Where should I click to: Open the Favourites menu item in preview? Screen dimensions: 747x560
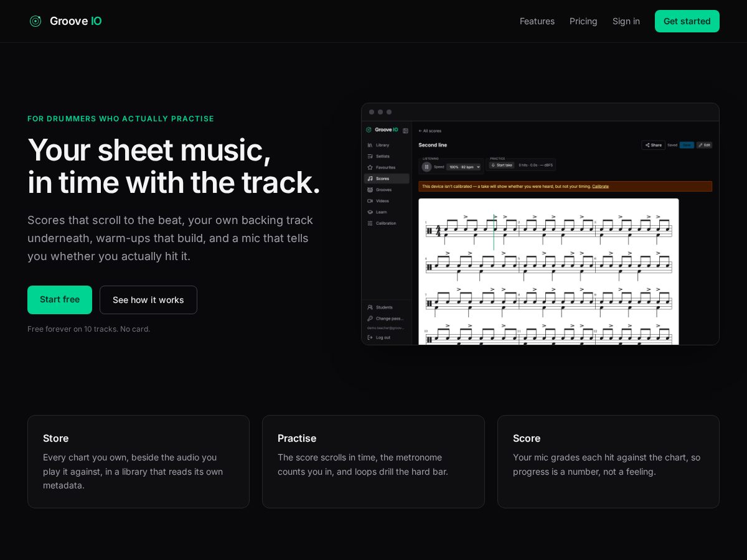point(387,167)
